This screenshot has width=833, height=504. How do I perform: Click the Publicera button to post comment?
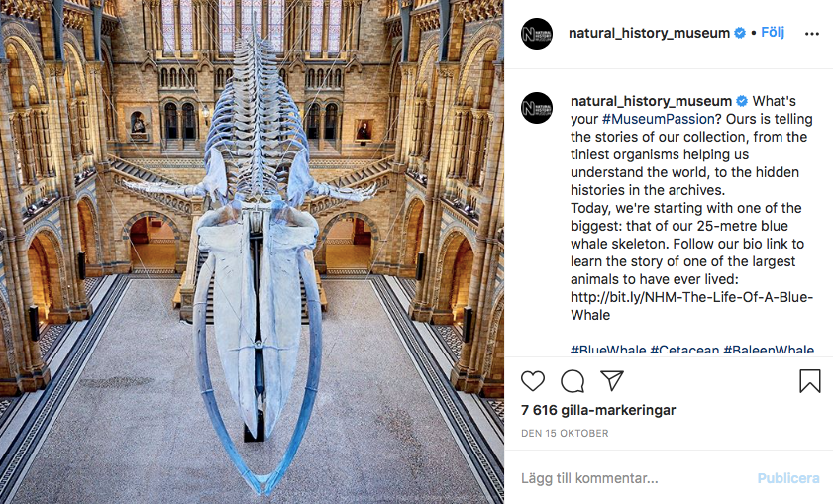tap(787, 478)
